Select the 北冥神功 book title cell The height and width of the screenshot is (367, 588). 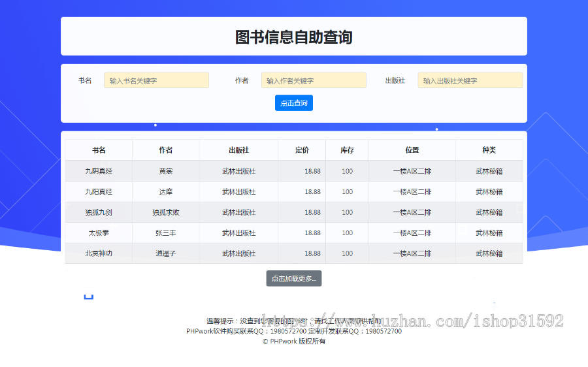coord(99,253)
